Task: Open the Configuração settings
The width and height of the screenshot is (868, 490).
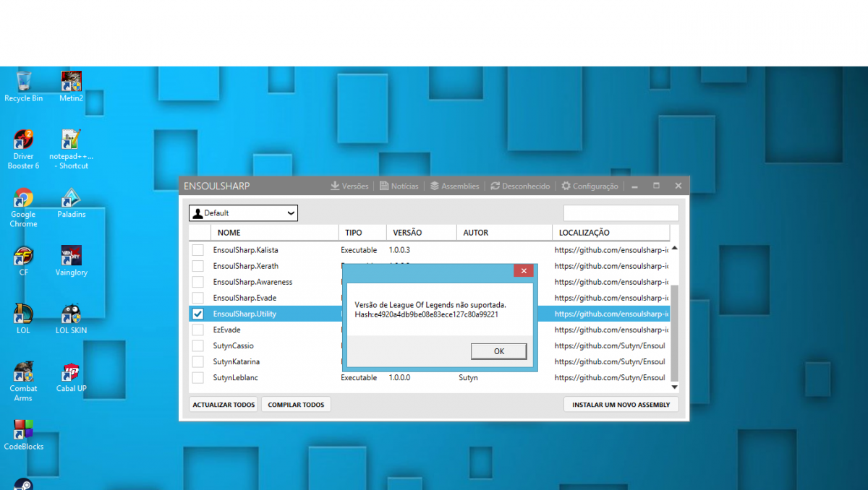Action: [590, 186]
